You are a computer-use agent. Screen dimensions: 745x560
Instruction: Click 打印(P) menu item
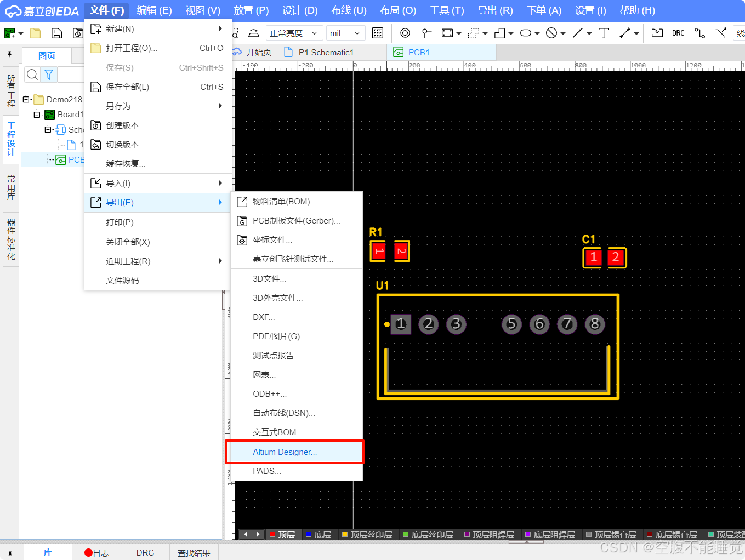pos(158,222)
